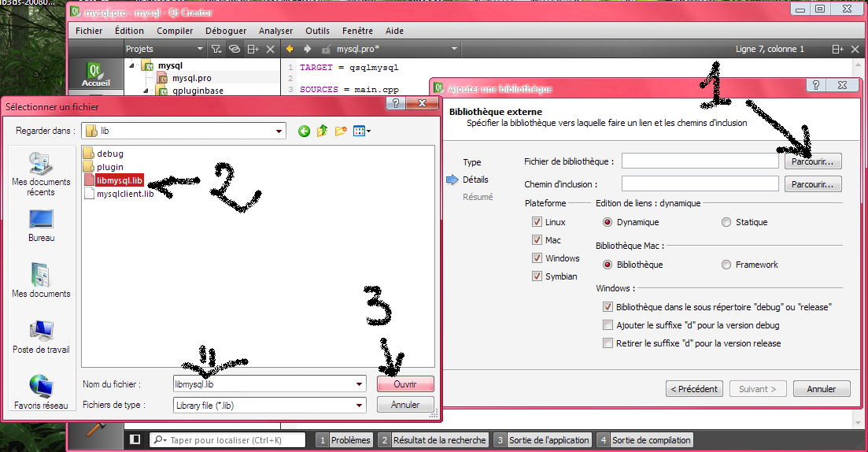Click Chemin d'inclusion input field
The width and height of the screenshot is (868, 452).
pos(700,184)
